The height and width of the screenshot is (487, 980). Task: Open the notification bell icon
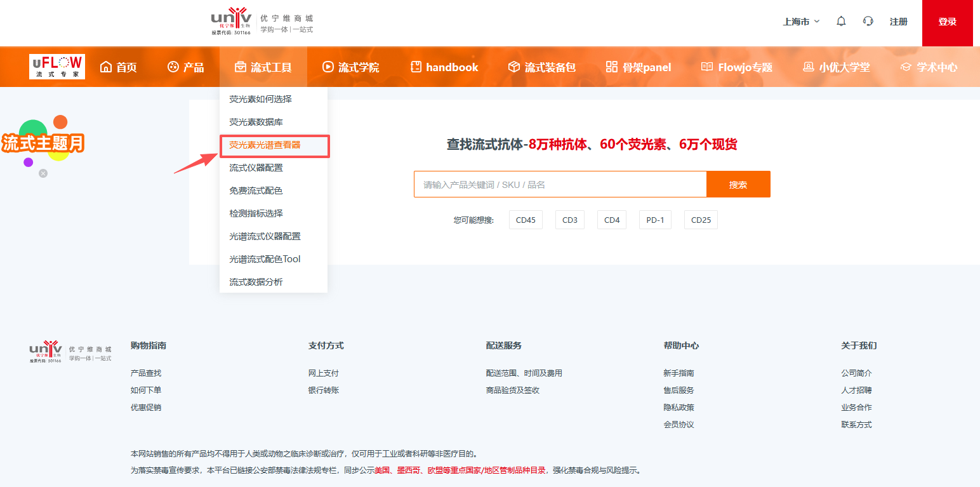coord(841,22)
